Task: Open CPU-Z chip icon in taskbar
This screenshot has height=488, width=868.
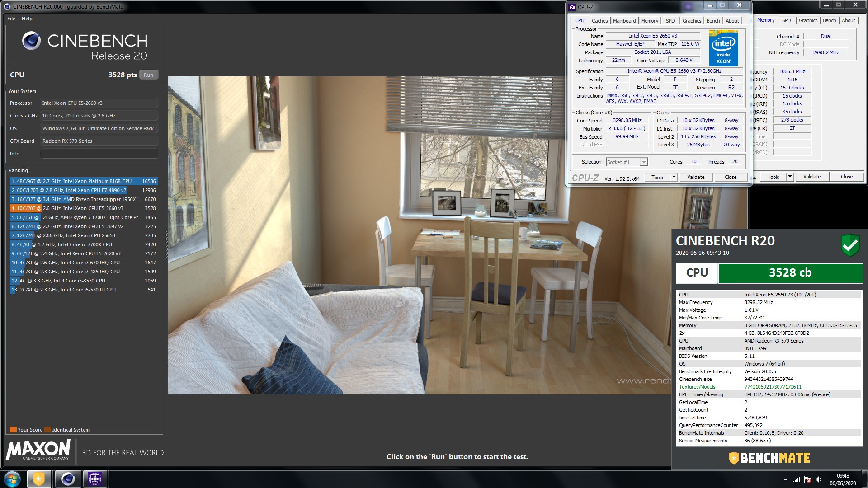Action: [x=95, y=479]
